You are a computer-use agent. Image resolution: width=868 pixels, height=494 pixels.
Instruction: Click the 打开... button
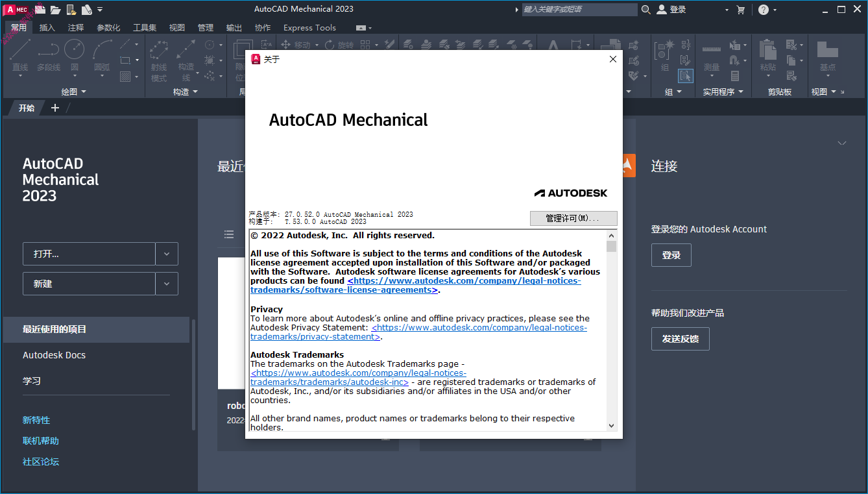[x=89, y=254]
